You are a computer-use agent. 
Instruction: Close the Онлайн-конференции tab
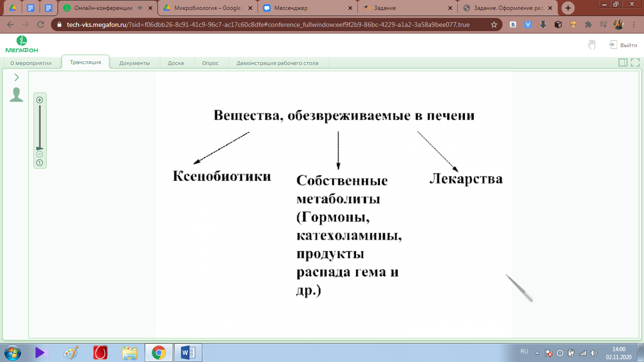pyautogui.click(x=151, y=8)
